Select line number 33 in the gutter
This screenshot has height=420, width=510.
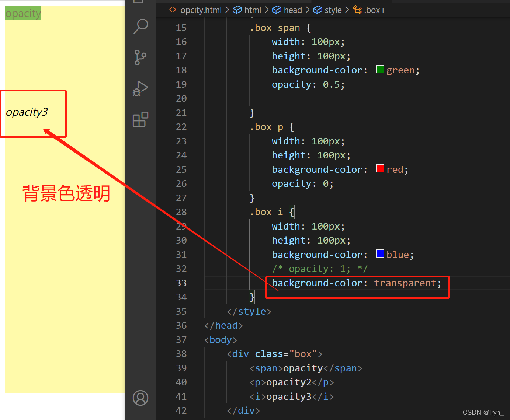[x=181, y=283]
